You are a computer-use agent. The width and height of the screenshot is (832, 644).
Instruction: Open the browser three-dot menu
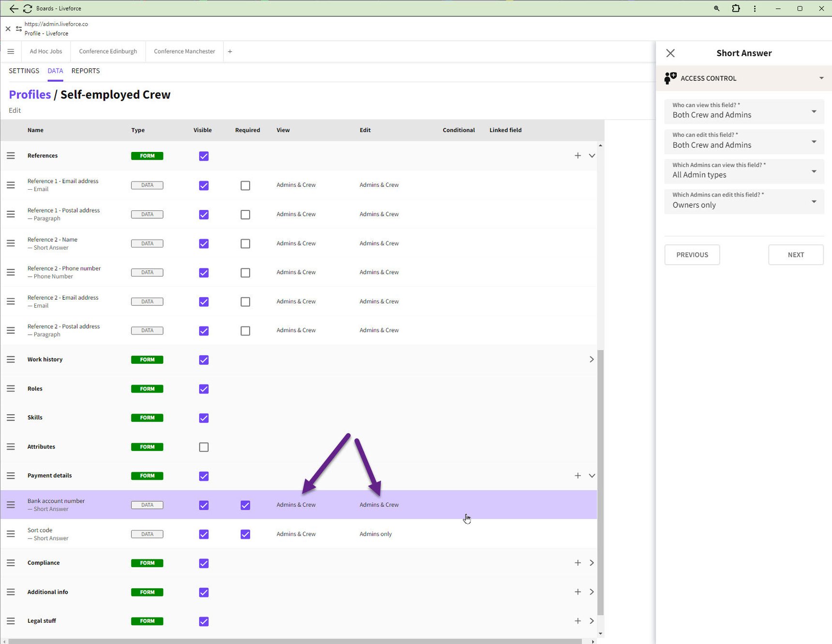[755, 8]
